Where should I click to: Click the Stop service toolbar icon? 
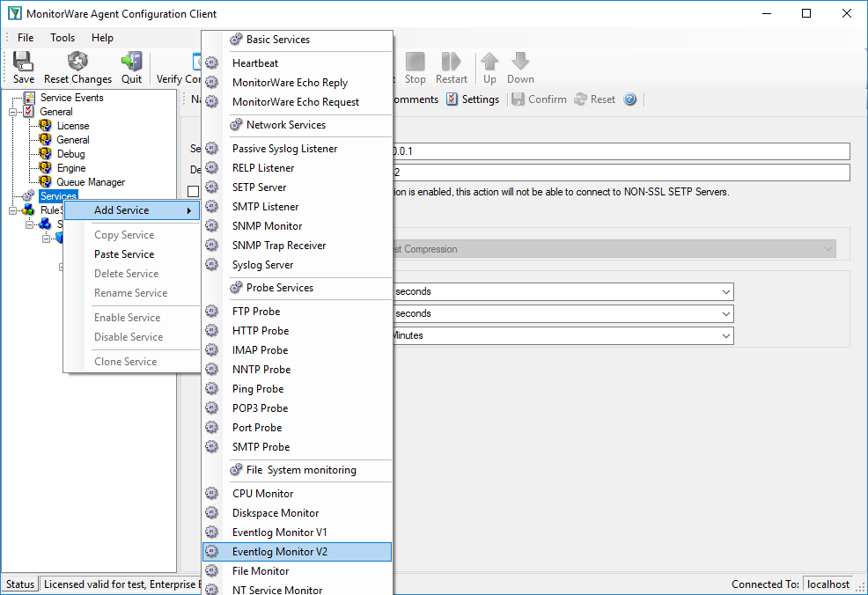416,62
